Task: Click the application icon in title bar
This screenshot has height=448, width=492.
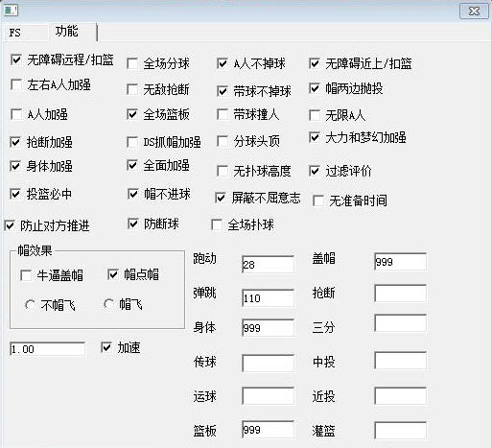Action: point(11,11)
